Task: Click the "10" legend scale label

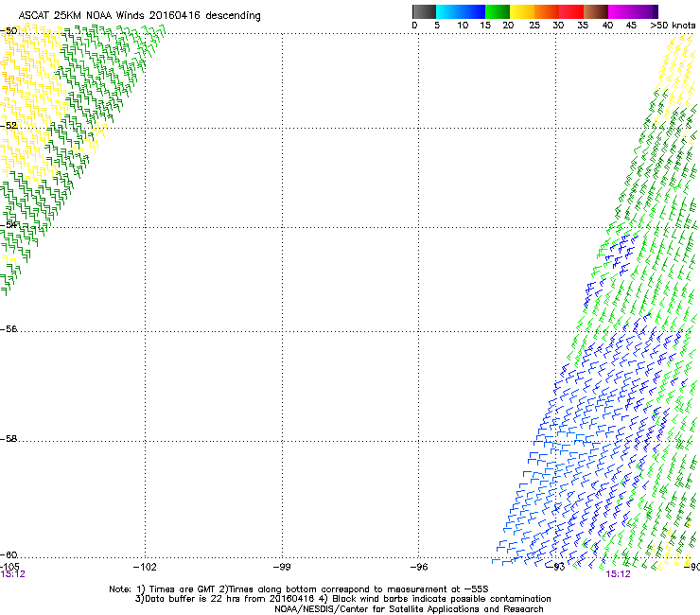Action: (x=463, y=25)
